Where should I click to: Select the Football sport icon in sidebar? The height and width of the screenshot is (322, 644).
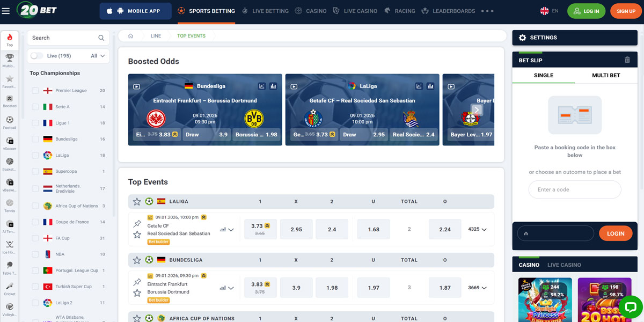[9, 121]
